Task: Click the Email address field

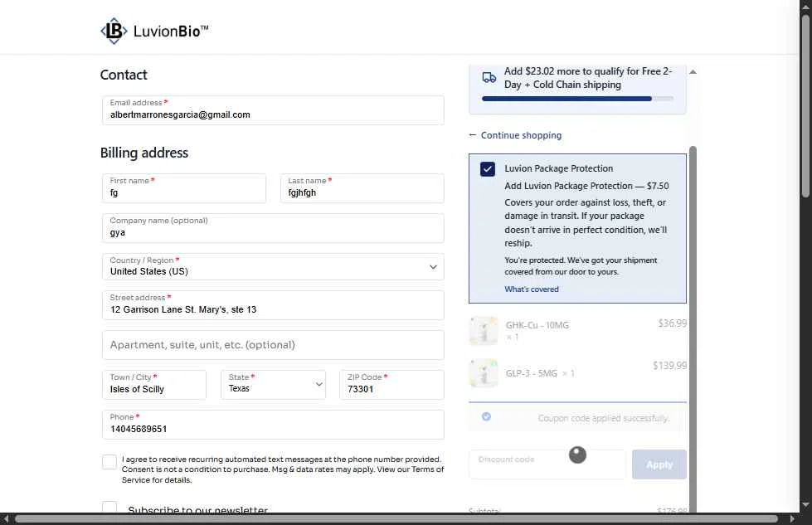Action: click(x=273, y=109)
